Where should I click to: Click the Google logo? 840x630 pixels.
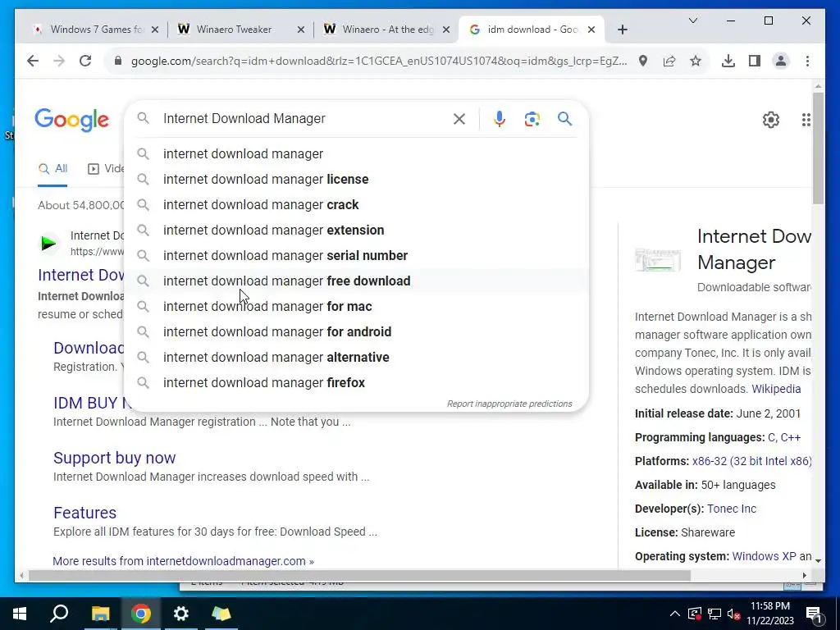coord(72,120)
